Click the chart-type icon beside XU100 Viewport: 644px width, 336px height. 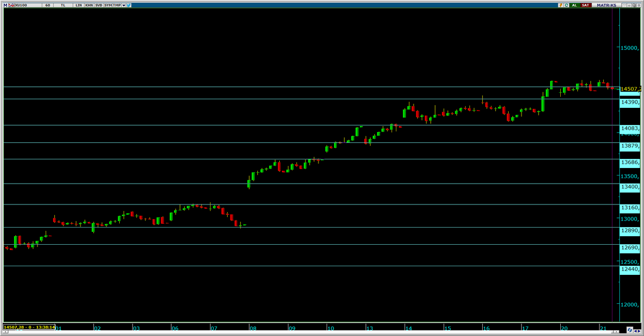[11, 5]
